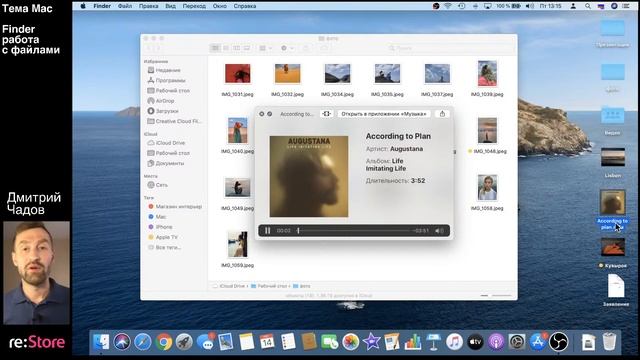Switch Finder to gallery view
The height and width of the screenshot is (360, 640).
tap(247, 48)
